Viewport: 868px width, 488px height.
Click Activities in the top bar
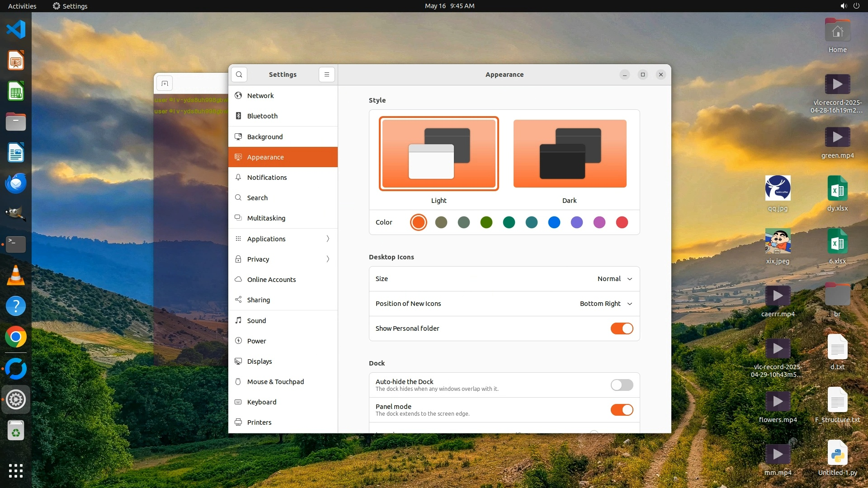[x=22, y=6]
